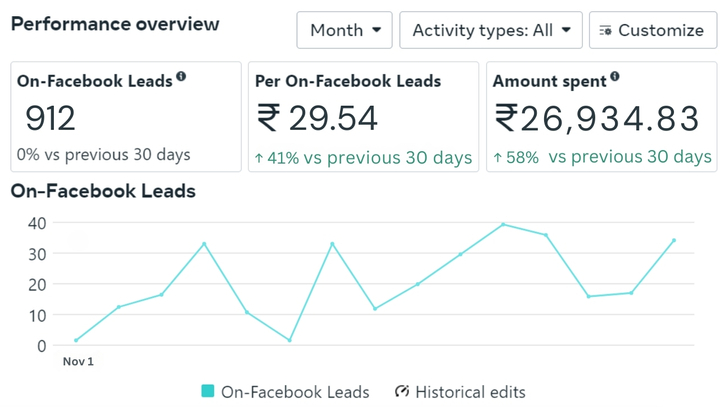Screen dimensions: 725x407
Task: Click the chart peak point near 40
Action: (503, 224)
